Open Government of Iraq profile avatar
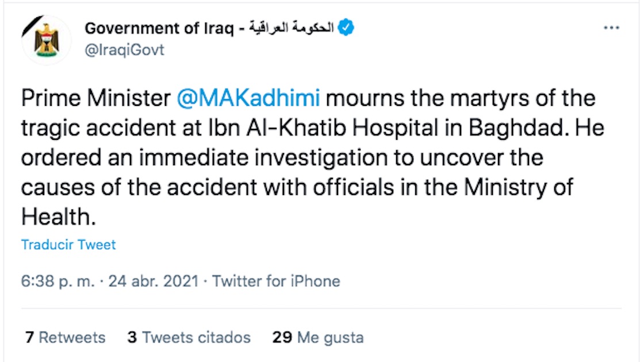The width and height of the screenshot is (644, 362). [x=47, y=40]
